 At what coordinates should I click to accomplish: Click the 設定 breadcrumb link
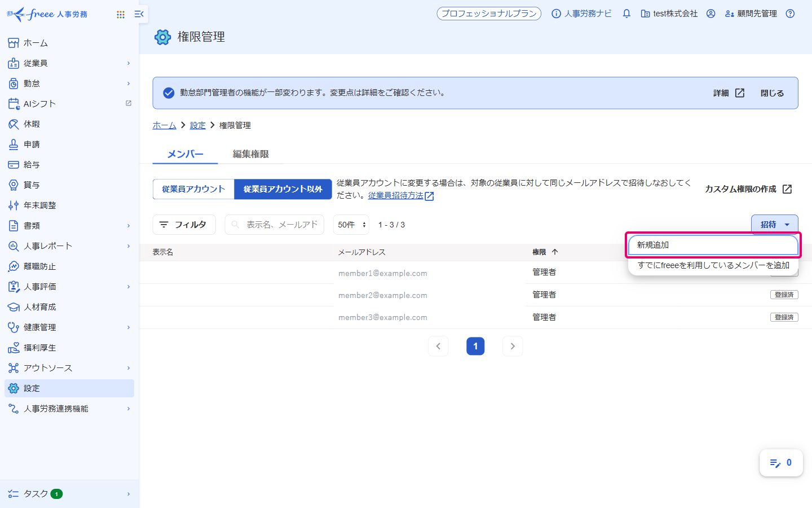tap(198, 125)
